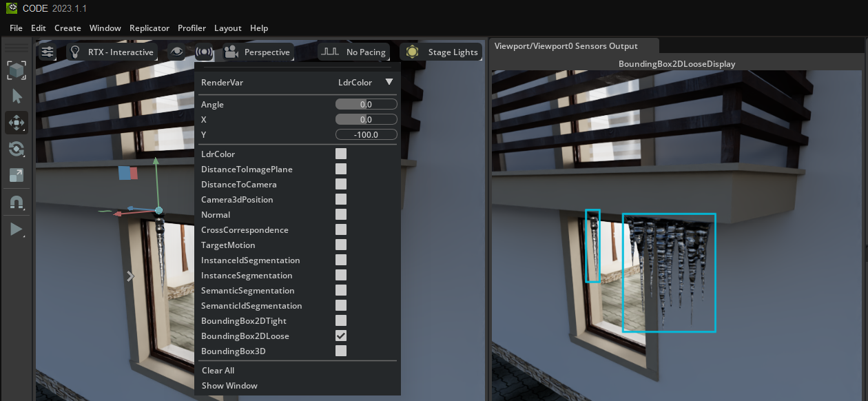868x401 pixels.
Task: Tick the BoundingBox3D checkbox
Action: pos(341,351)
